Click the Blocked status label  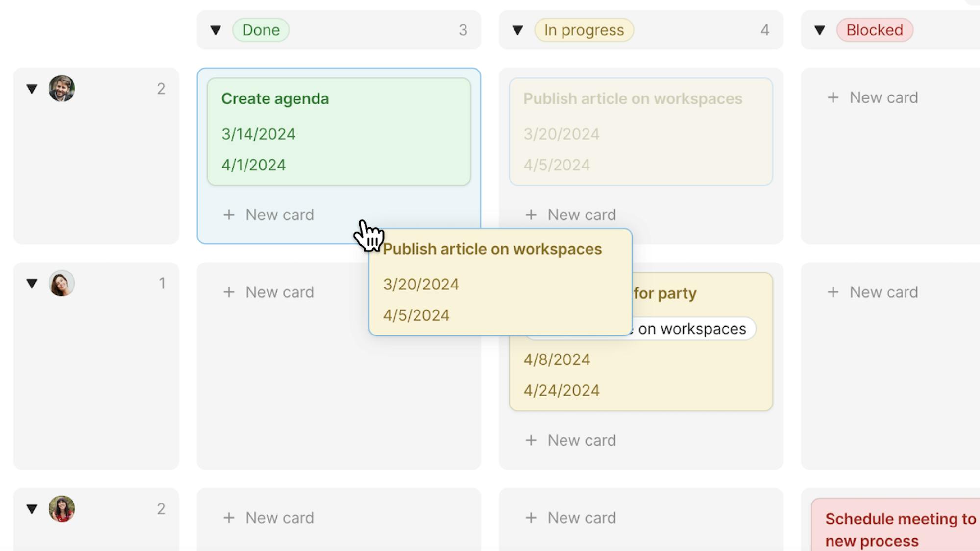tap(874, 30)
